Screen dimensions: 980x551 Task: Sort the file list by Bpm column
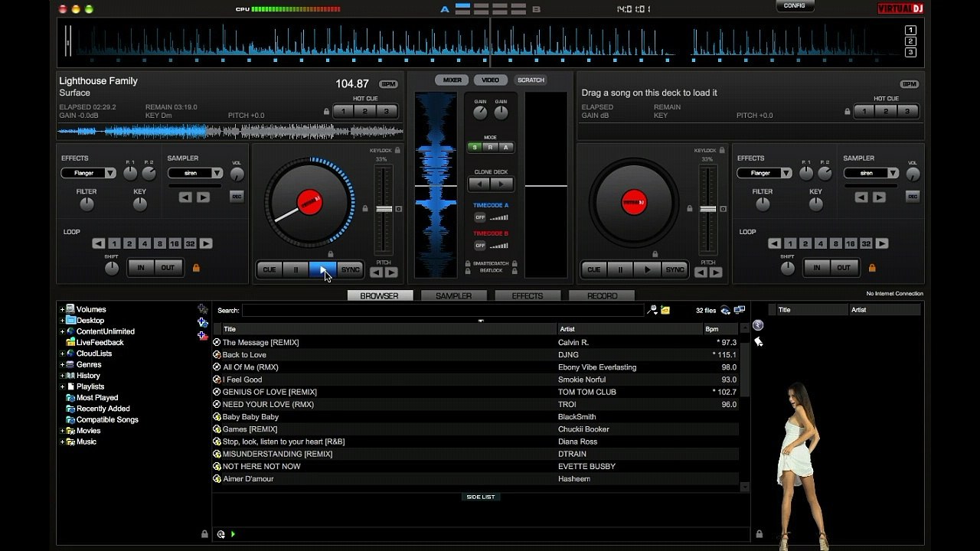(721, 329)
